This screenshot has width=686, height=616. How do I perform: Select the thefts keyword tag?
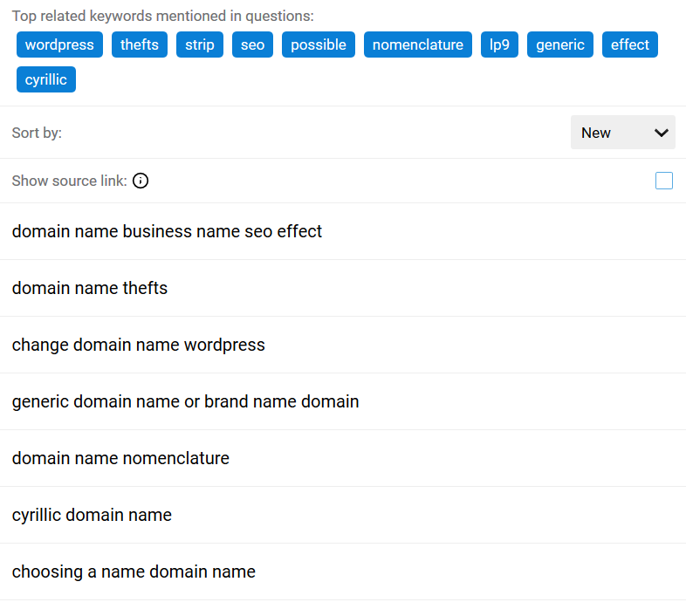coord(140,44)
